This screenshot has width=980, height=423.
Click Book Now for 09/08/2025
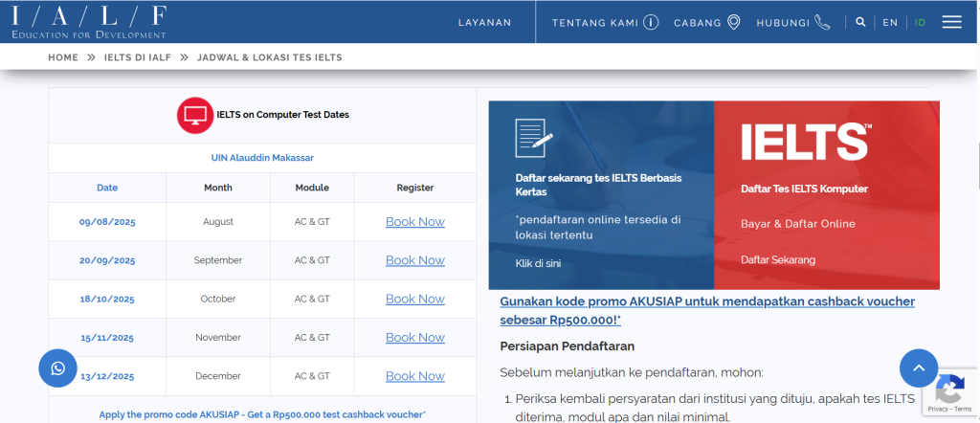tap(415, 222)
